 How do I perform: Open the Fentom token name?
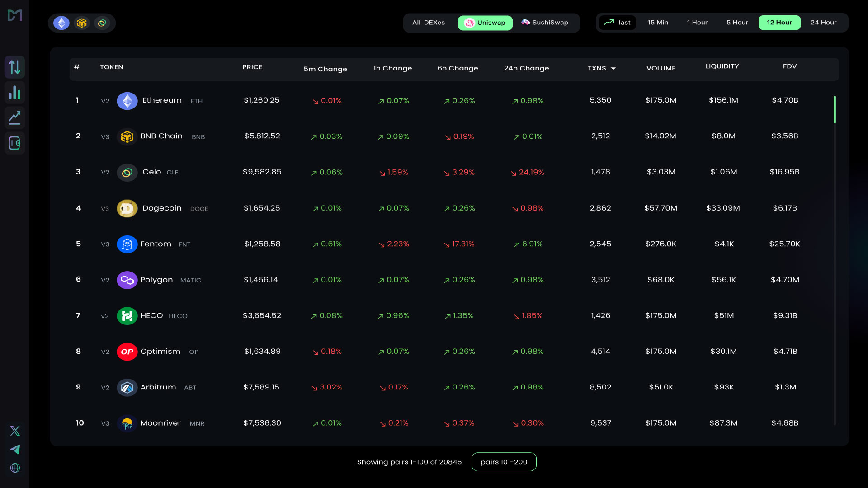156,244
